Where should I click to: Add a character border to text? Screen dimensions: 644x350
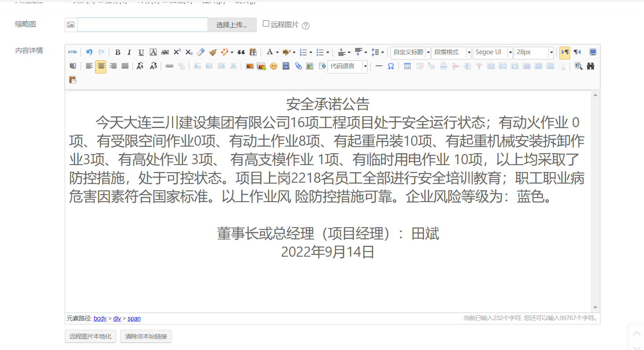[153, 52]
